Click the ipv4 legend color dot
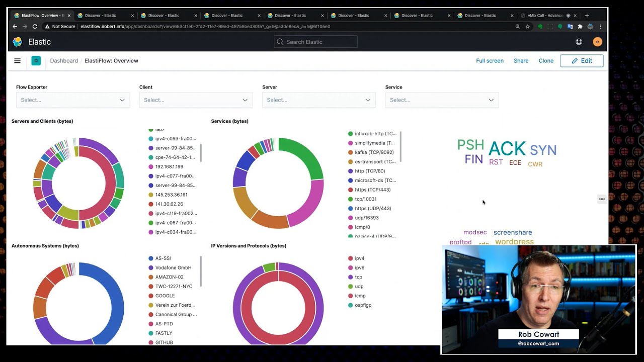 coord(351,258)
